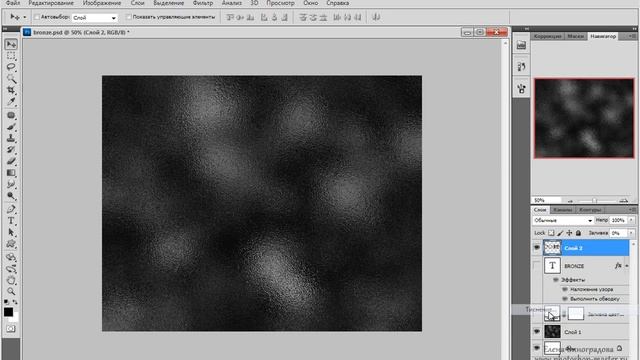Image resolution: width=640 pixels, height=360 pixels.
Task: Open the Редактирование menu
Action: [x=51, y=3]
